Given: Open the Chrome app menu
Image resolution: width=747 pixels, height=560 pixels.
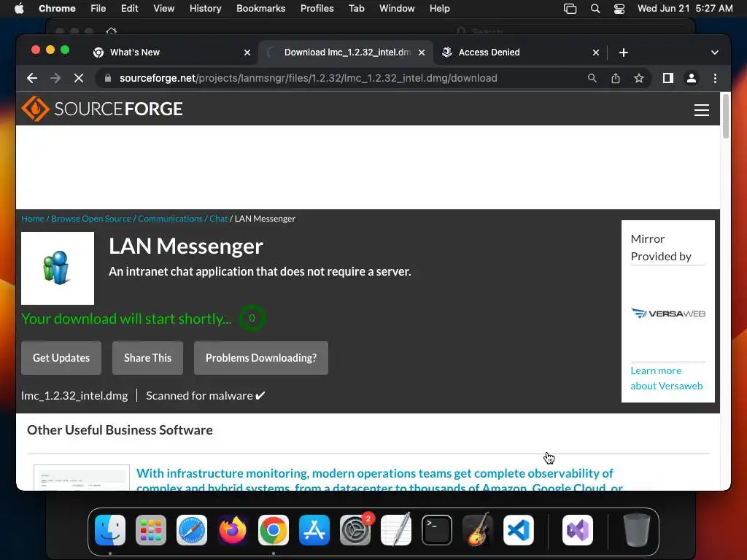Looking at the screenshot, I should click(57, 9).
